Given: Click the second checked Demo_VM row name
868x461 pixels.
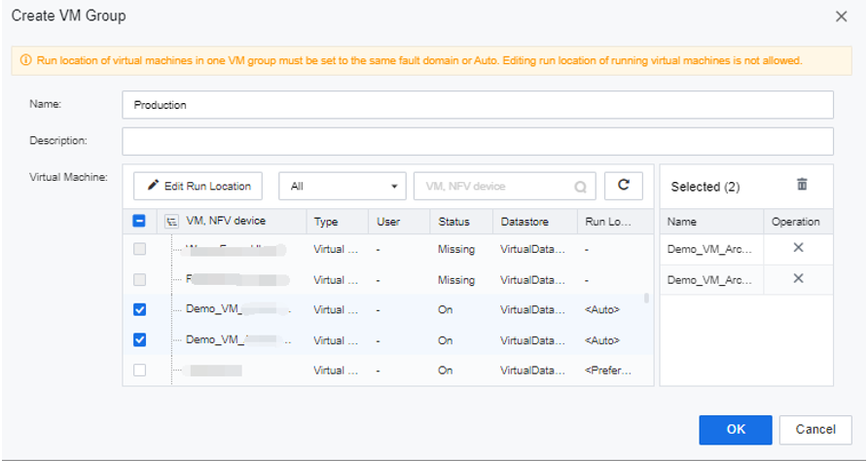Looking at the screenshot, I should pos(238,339).
